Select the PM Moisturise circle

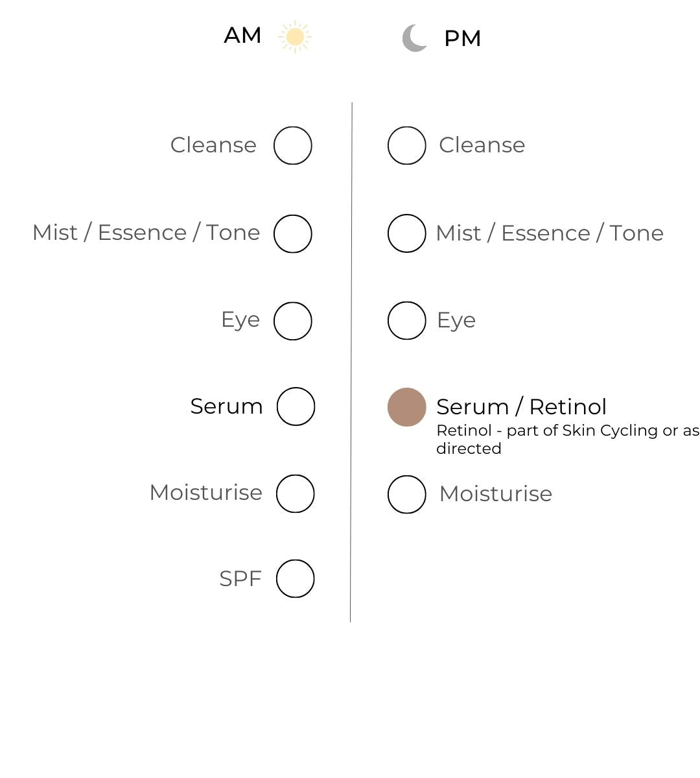click(407, 494)
